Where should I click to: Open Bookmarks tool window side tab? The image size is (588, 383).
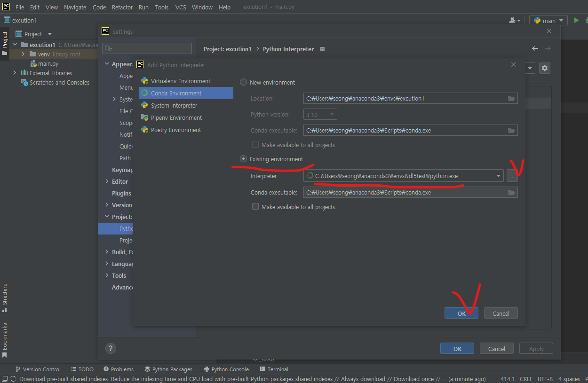pos(5,340)
